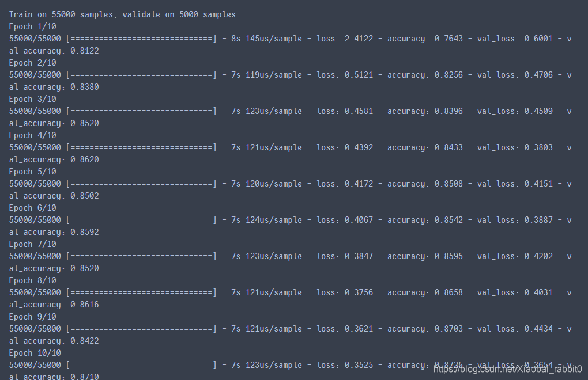Select loss value 0.5121

pyautogui.click(x=359, y=75)
